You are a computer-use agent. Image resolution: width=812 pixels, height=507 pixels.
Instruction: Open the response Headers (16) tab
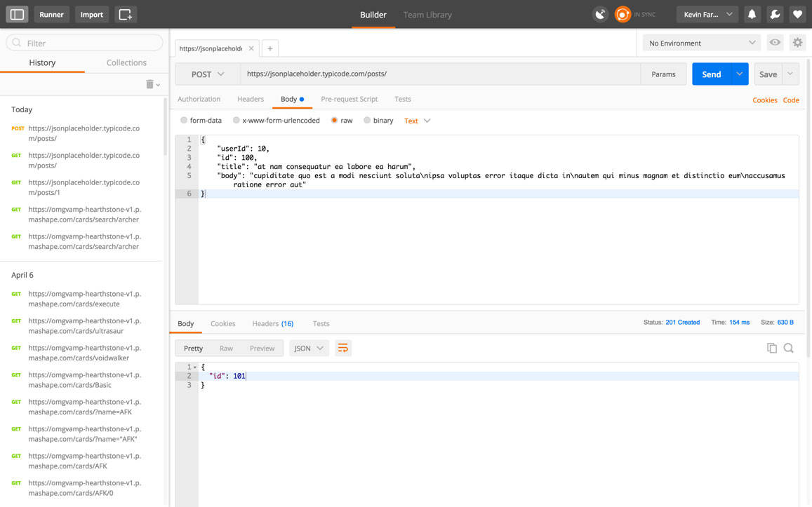(x=272, y=323)
